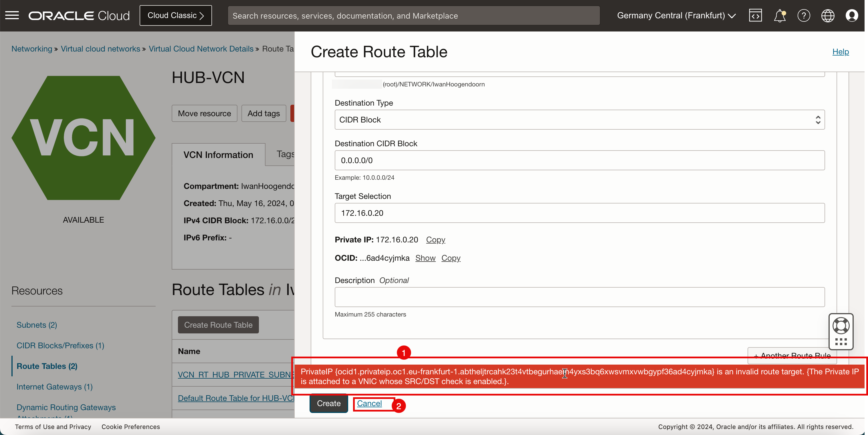Click the Destination CIDR Block field

tap(579, 160)
